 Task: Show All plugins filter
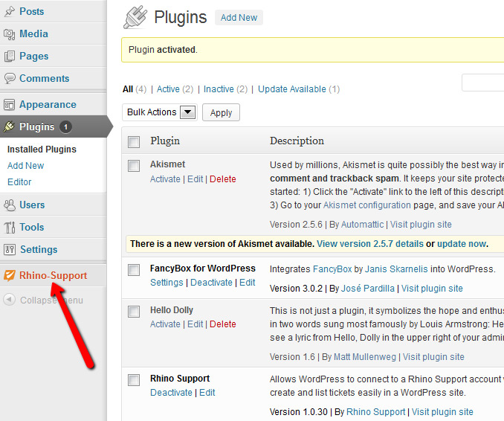(x=128, y=89)
